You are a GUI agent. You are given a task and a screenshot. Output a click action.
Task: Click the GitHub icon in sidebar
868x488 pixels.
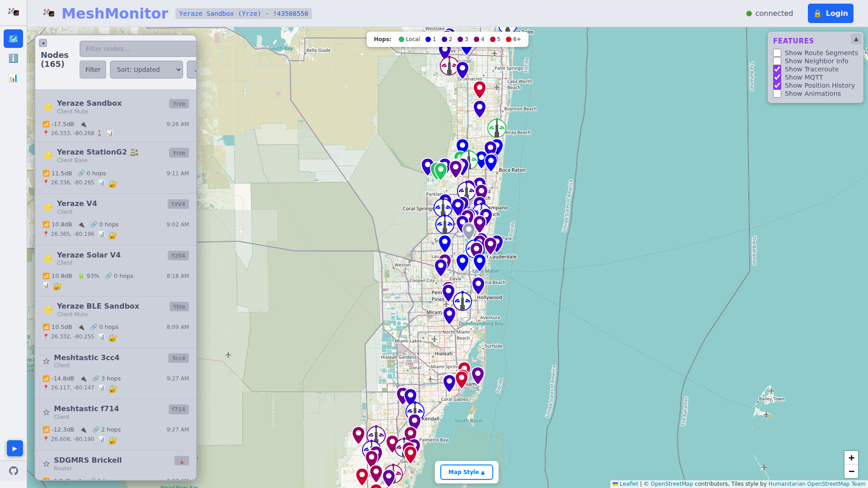point(13,471)
